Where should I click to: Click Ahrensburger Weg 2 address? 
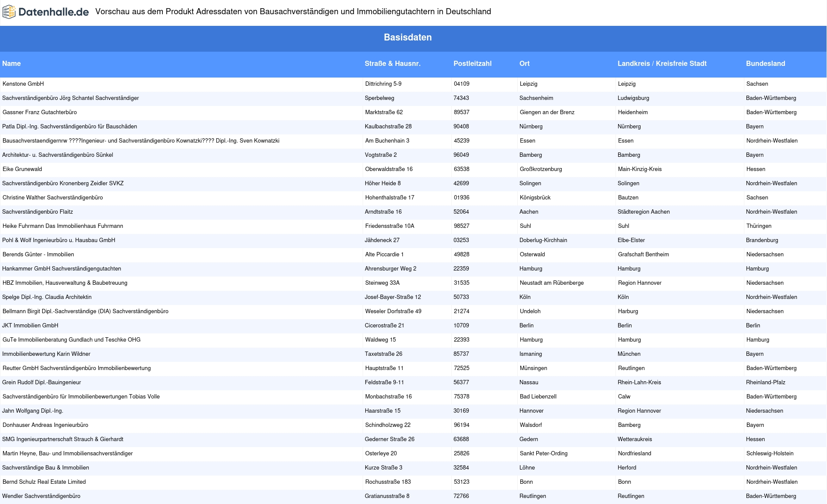(391, 268)
